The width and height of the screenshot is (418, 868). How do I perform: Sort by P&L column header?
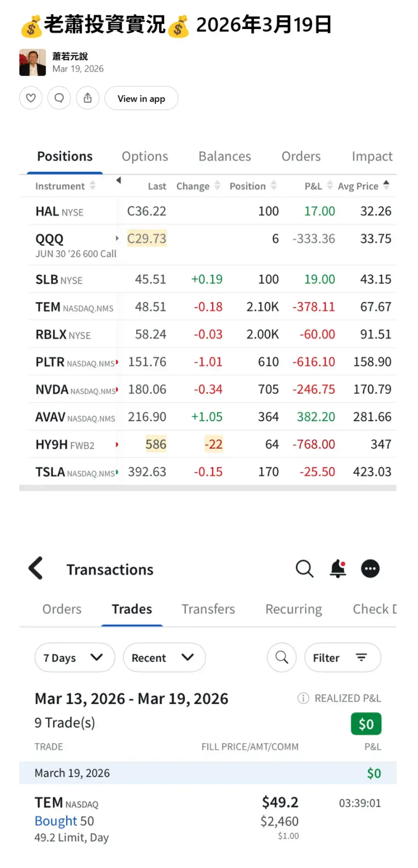(318, 186)
